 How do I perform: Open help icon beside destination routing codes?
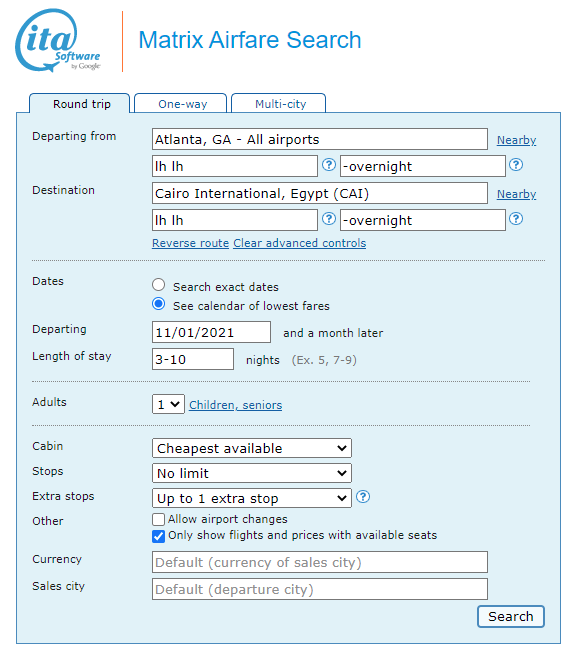pyautogui.click(x=328, y=219)
